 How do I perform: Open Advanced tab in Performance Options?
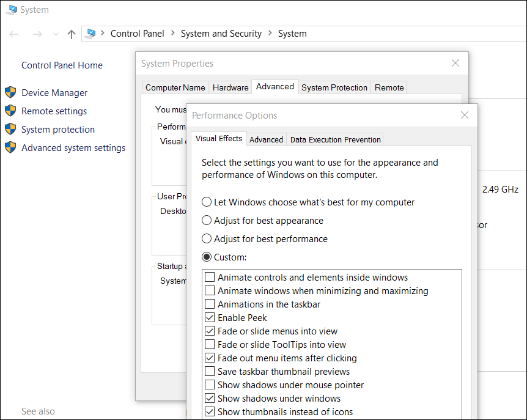266,139
